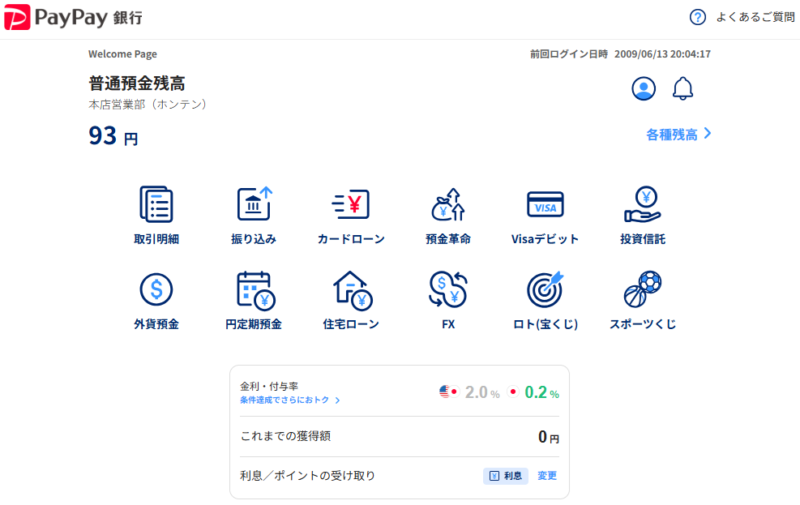Click the 預金革命 deposit icon
This screenshot has width=800, height=505.
pyautogui.click(x=448, y=205)
